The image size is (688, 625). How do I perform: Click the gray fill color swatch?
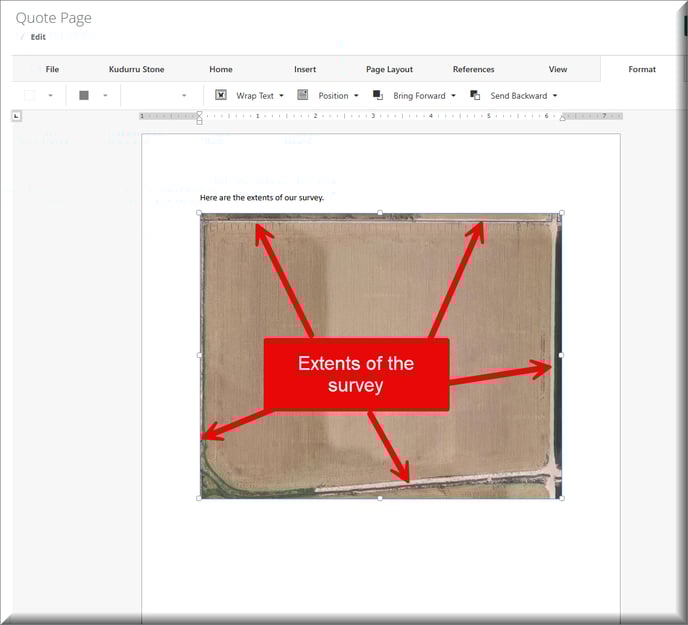(x=84, y=95)
